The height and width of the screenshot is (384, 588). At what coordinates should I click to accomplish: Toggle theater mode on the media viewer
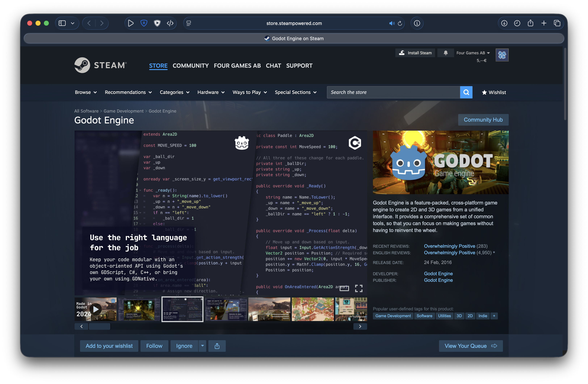tap(344, 288)
